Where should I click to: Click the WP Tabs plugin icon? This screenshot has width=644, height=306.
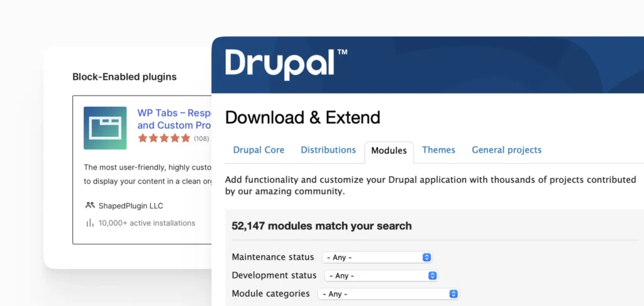point(105,128)
